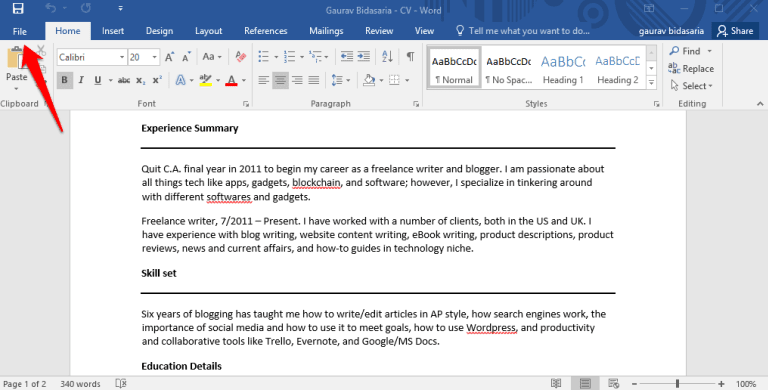Click the Bullets list icon

(264, 57)
